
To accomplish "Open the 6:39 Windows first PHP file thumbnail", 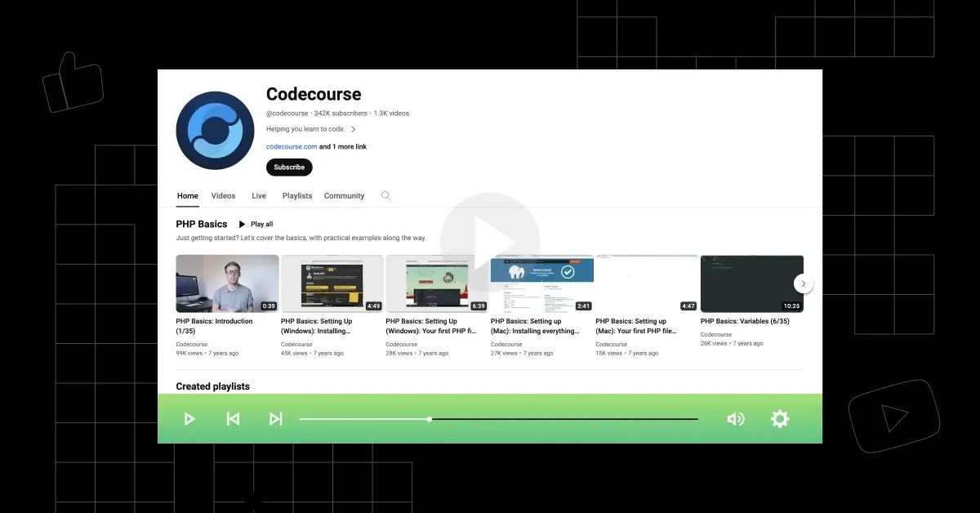I will (437, 283).
